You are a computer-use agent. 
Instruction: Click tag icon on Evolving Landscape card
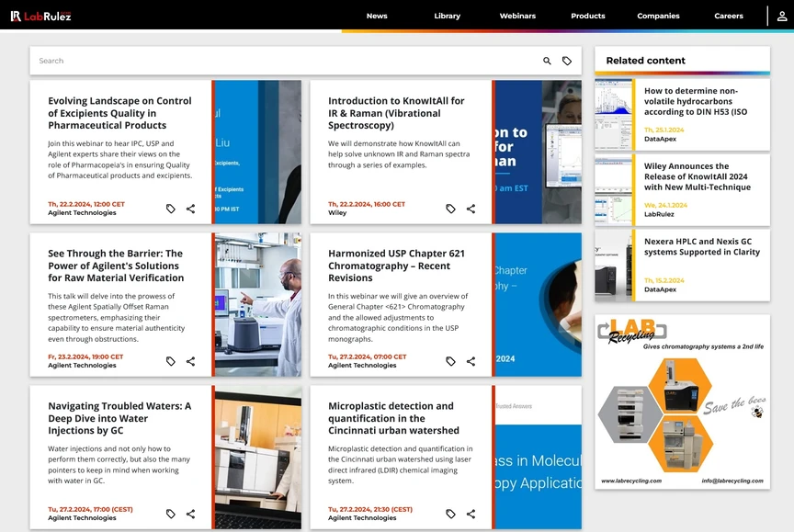tap(171, 209)
